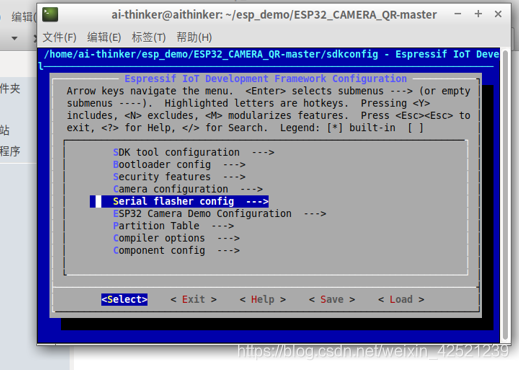The width and height of the screenshot is (519, 370).
Task: Select the highlighted Serial flasher config entry
Action: 179,201
